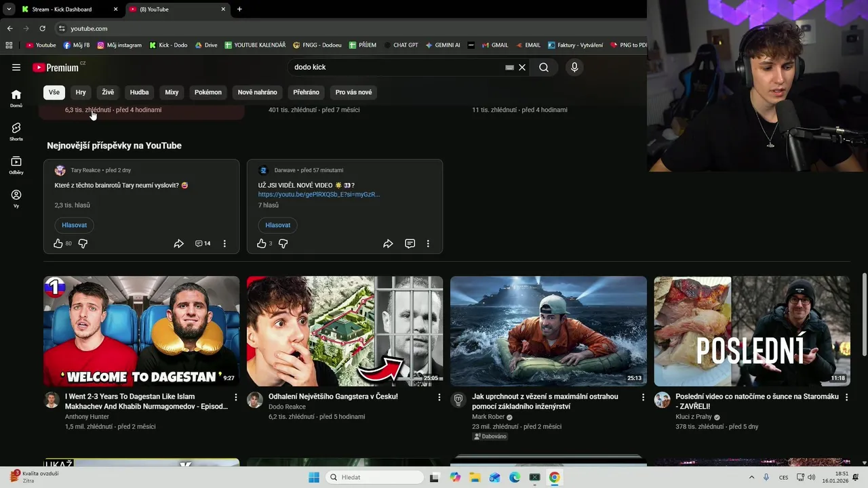Open the Kluci z Prahy channel name
Image resolution: width=868 pixels, height=488 pixels.
tap(694, 417)
